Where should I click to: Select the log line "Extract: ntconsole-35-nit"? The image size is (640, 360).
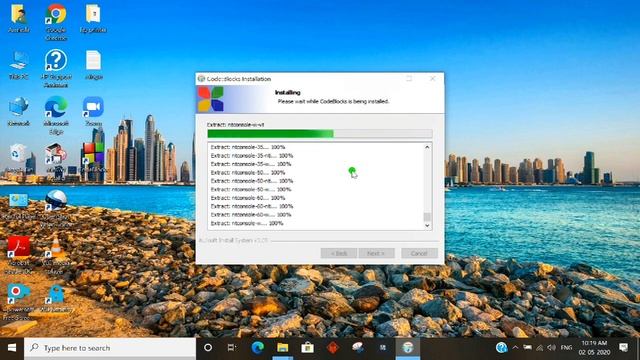(252, 156)
